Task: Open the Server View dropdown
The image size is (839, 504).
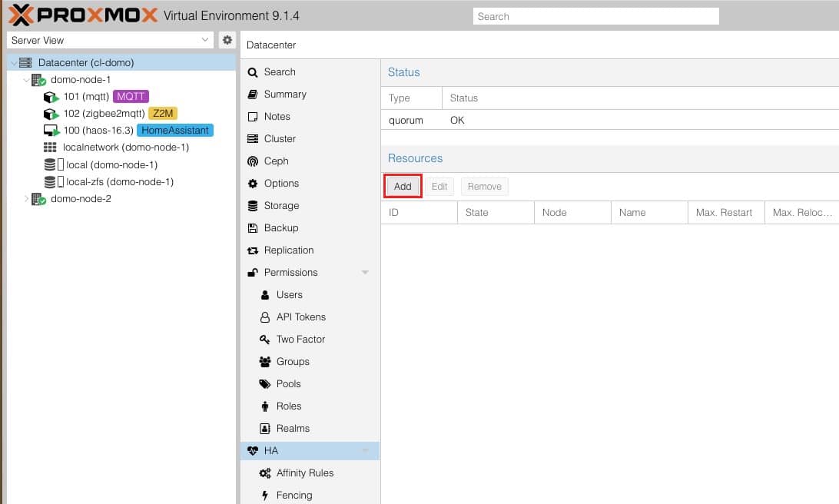Action: (110, 40)
